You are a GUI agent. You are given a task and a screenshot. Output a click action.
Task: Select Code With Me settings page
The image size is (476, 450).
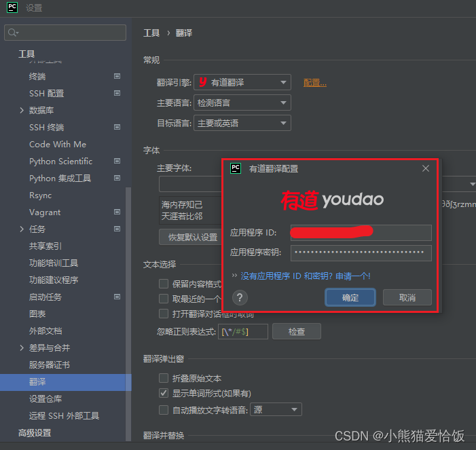coord(58,144)
